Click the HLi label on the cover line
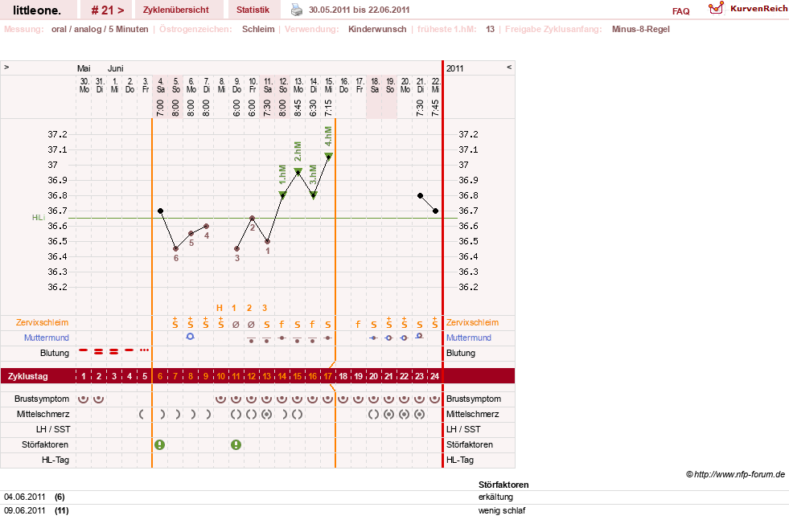The image size is (789, 532). tap(39, 218)
